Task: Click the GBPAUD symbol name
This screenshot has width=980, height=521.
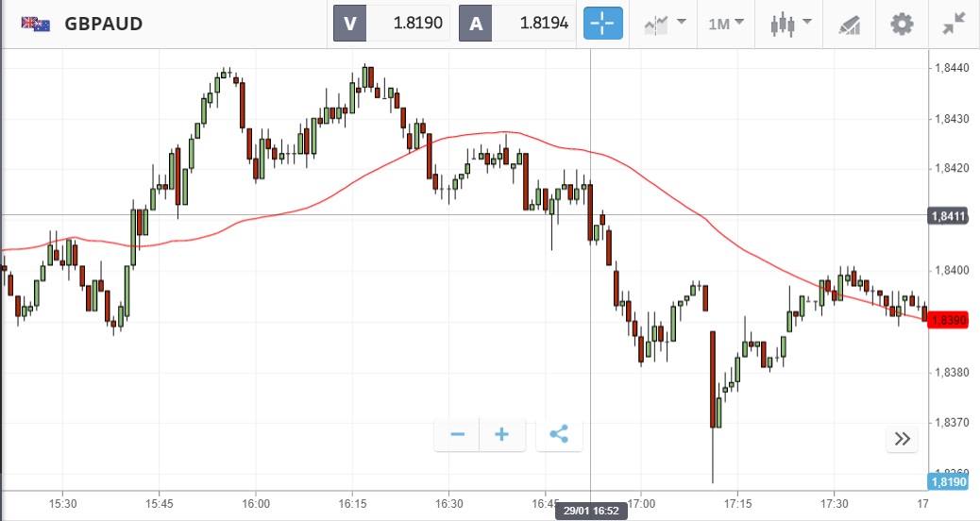Action: pos(104,24)
